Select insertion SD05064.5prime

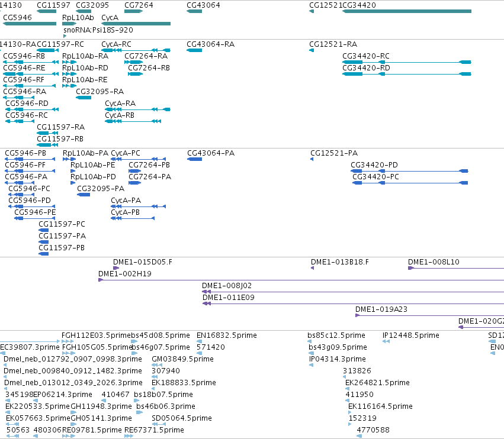(182, 418)
